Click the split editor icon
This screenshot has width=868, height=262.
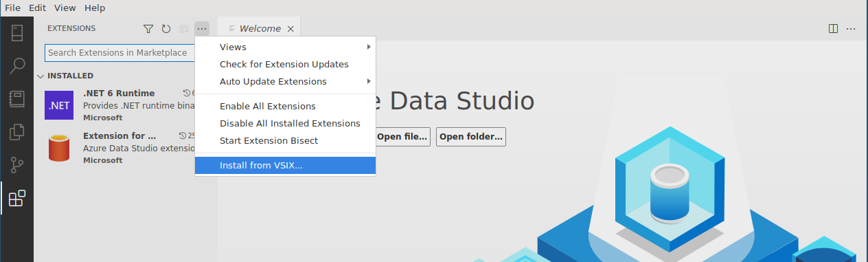pyautogui.click(x=833, y=29)
